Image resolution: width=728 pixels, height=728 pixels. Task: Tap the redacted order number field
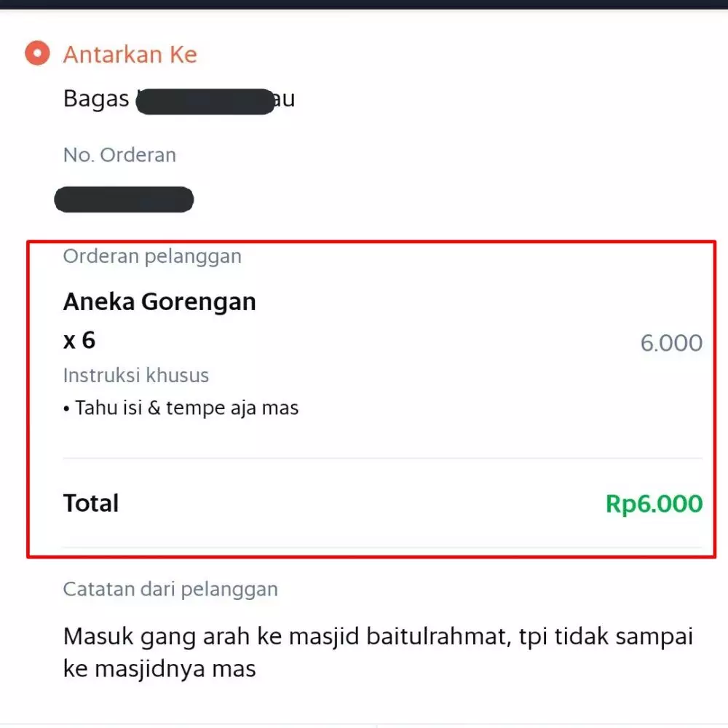[124, 199]
